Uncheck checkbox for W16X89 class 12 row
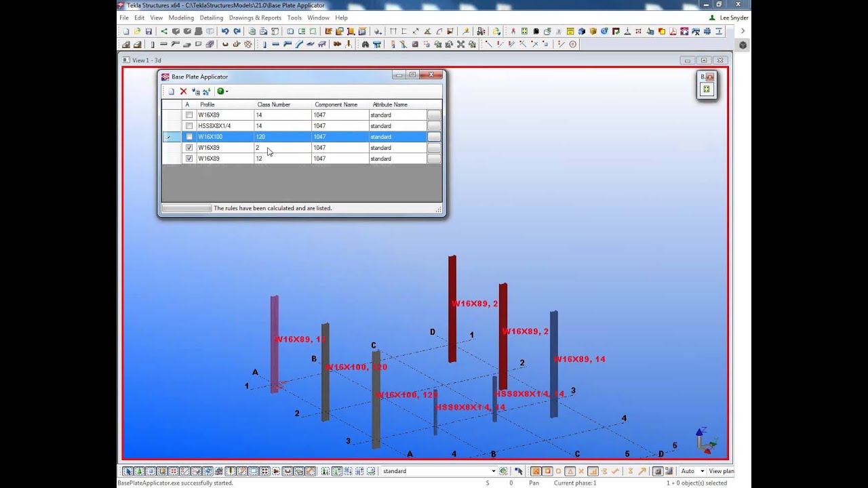This screenshot has height=488, width=868. (189, 159)
